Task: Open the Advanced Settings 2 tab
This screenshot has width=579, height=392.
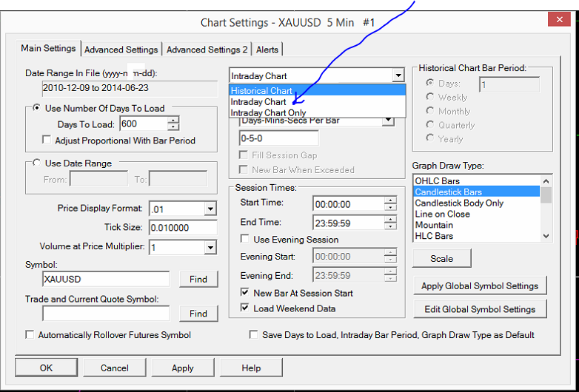Action: tap(207, 50)
